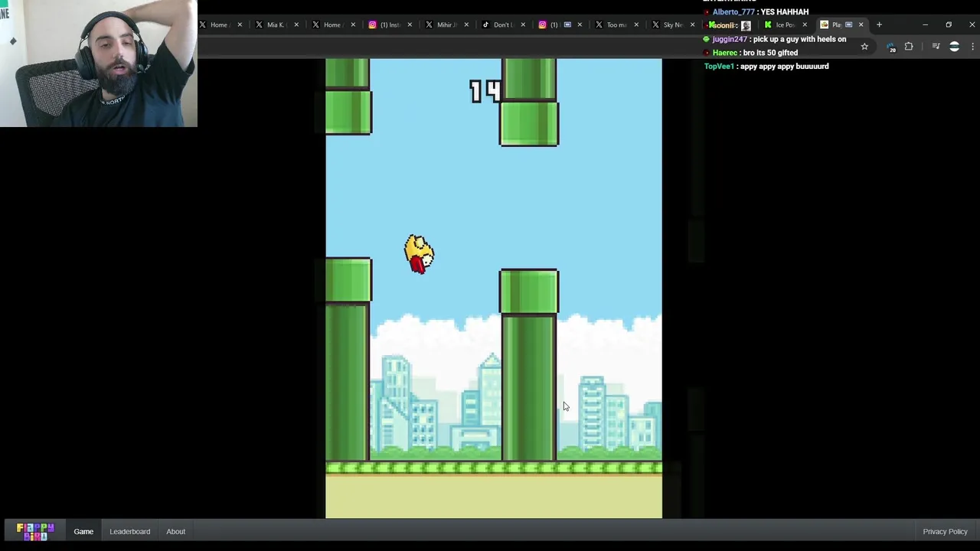The height and width of the screenshot is (551, 980).
Task: Click the score number 14
Action: tap(485, 92)
